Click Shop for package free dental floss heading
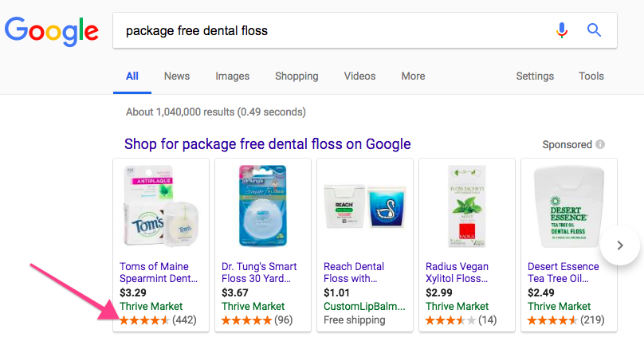 (267, 144)
